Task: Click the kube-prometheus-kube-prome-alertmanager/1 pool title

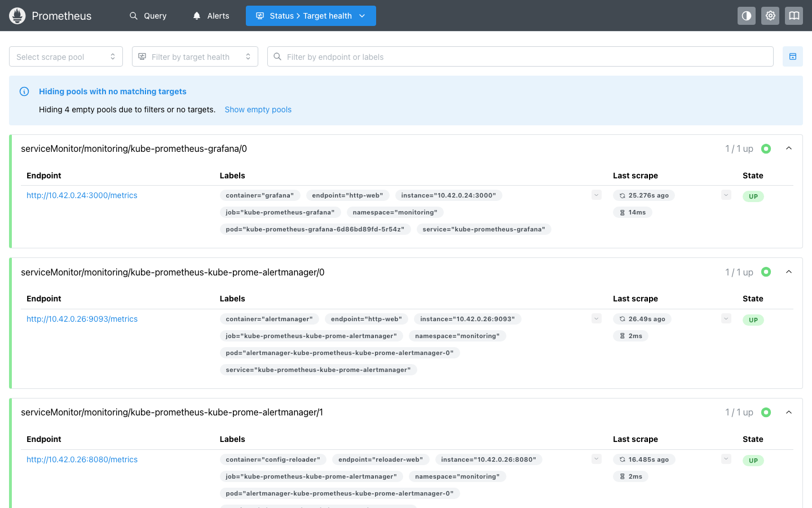Action: 172,413
